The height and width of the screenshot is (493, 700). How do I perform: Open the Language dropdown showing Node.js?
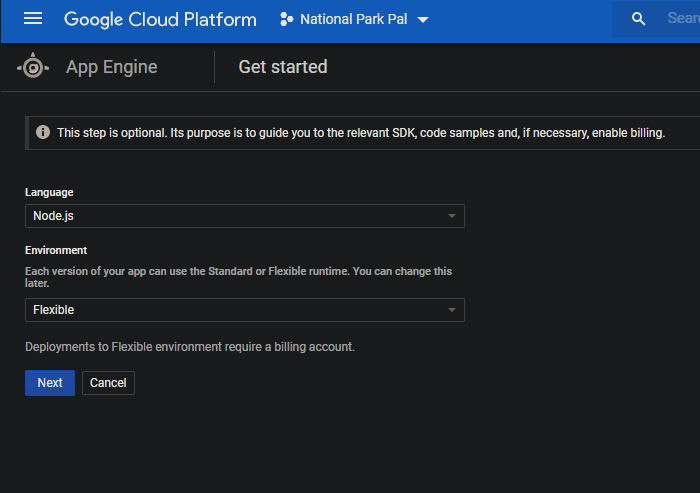click(x=245, y=216)
